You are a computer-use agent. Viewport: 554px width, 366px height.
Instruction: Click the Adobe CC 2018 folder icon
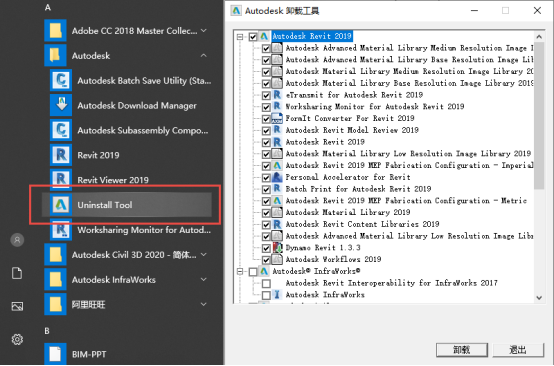tap(55, 31)
